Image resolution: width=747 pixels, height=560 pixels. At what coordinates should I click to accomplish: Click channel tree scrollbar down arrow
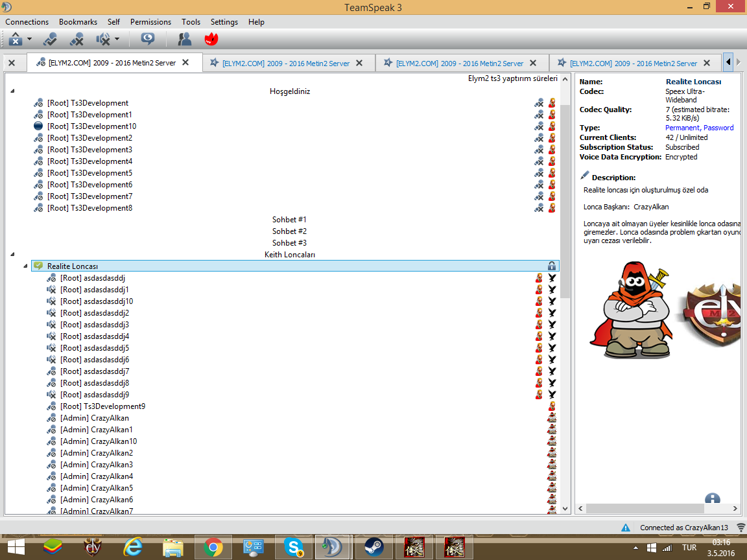pyautogui.click(x=565, y=509)
